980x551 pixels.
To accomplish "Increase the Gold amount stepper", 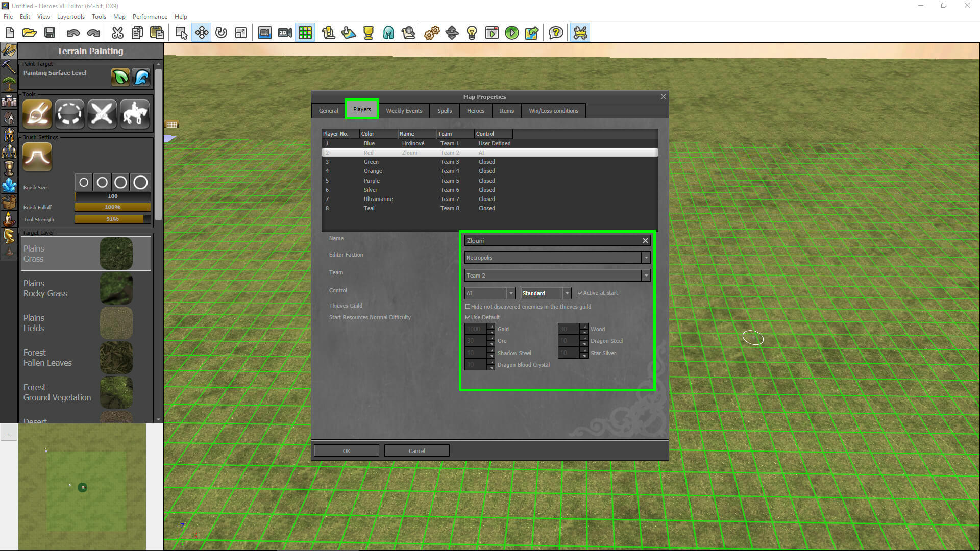I will pyautogui.click(x=491, y=327).
